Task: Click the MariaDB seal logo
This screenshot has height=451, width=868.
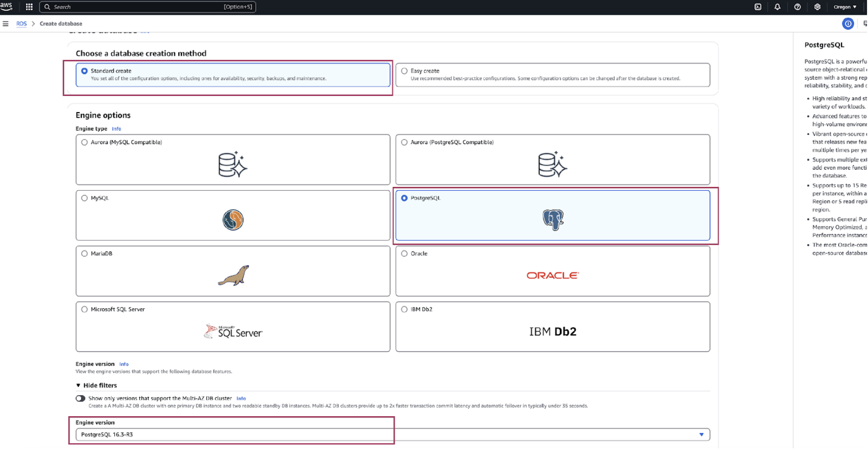Action: coord(234,276)
